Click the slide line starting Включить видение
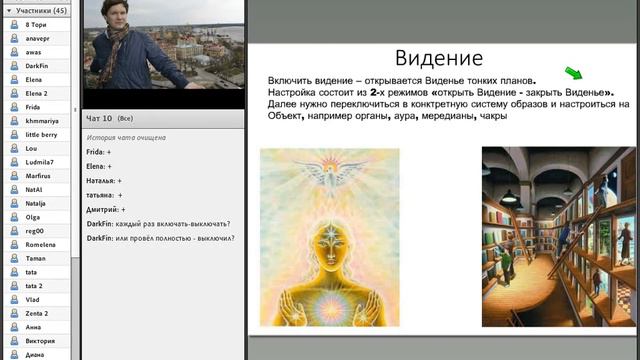640x360 pixels. coord(402,80)
